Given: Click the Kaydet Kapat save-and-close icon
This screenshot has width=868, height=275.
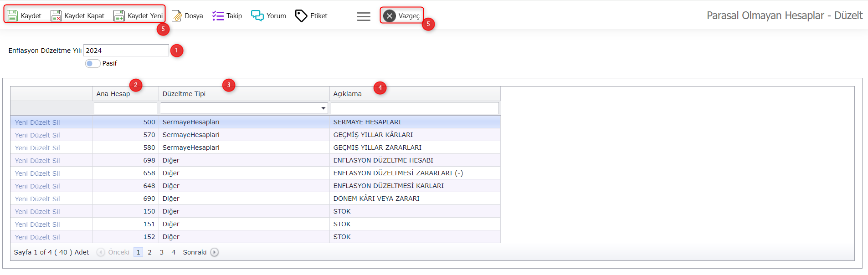Looking at the screenshot, I should tap(56, 16).
